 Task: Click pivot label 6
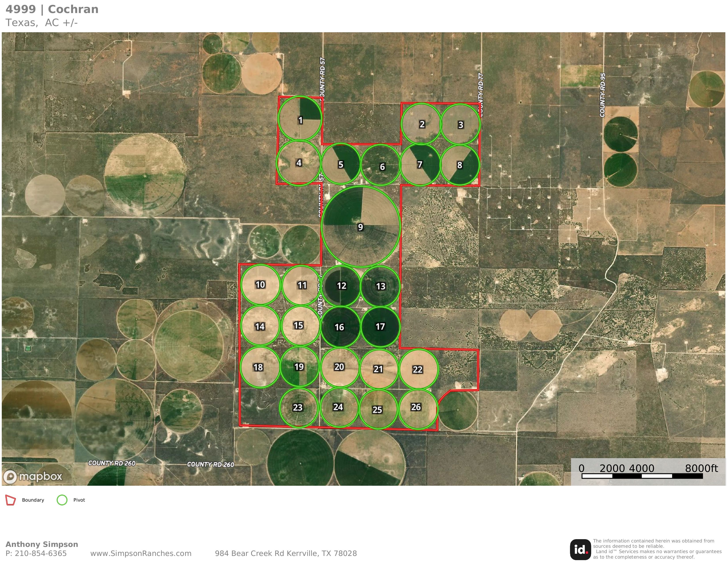(382, 167)
